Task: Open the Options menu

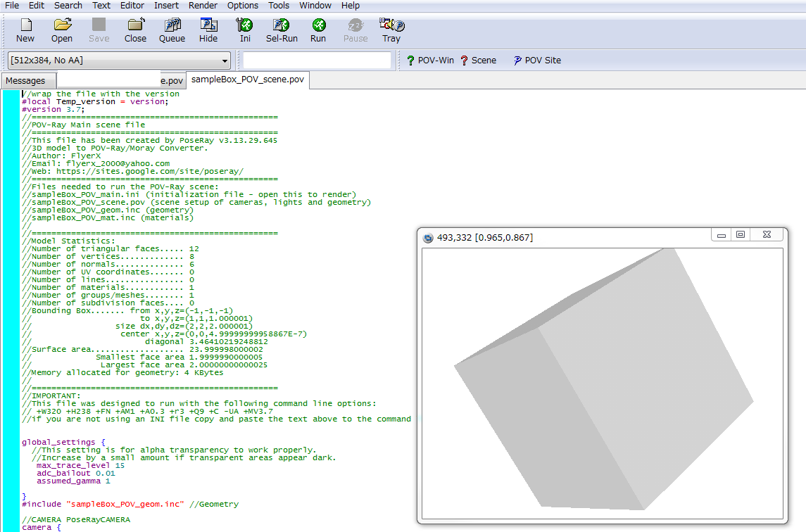Action: pos(243,5)
